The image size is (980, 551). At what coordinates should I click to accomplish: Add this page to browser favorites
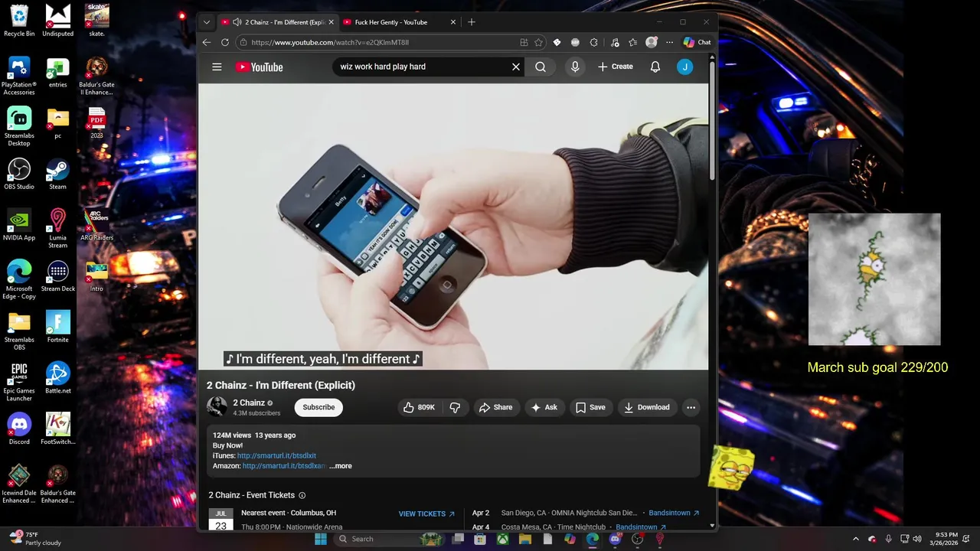(x=539, y=42)
